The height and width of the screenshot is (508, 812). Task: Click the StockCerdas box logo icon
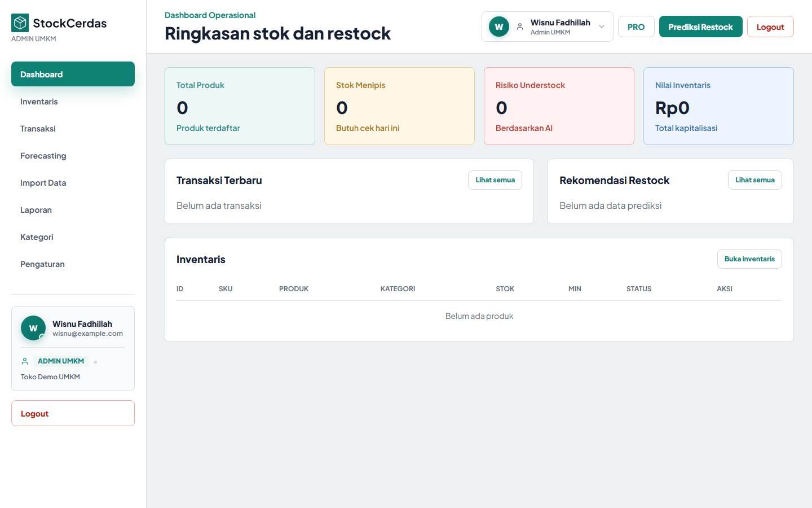click(x=20, y=23)
